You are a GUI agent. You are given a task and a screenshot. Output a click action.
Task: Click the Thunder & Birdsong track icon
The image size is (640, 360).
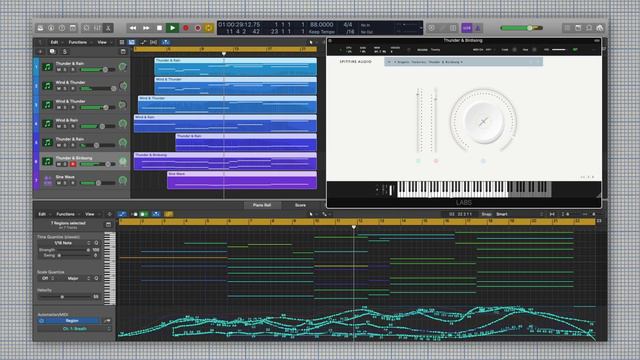[48, 161]
